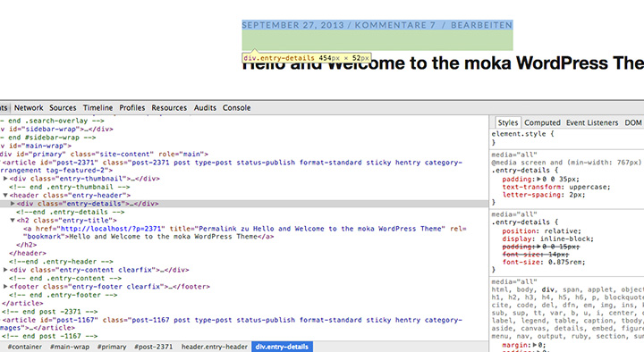
Task: Select the 'end .entry-details' comment line
Action: (x=70, y=212)
